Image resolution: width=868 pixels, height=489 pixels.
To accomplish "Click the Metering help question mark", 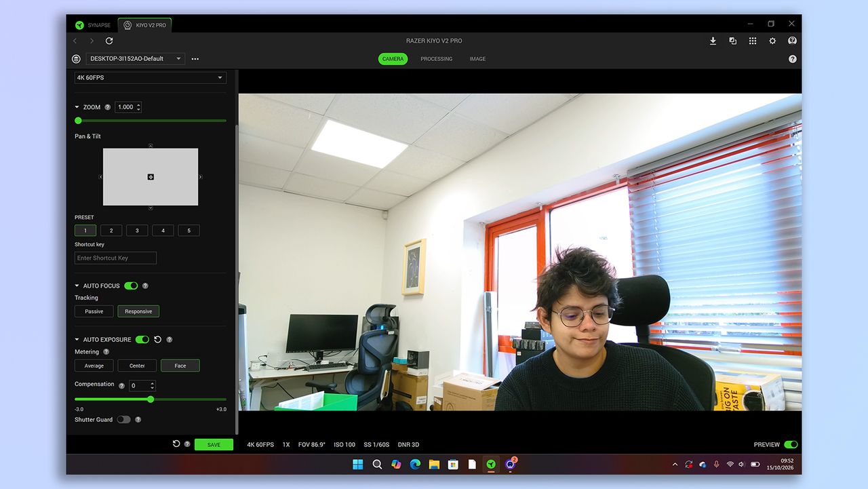I will tap(106, 352).
